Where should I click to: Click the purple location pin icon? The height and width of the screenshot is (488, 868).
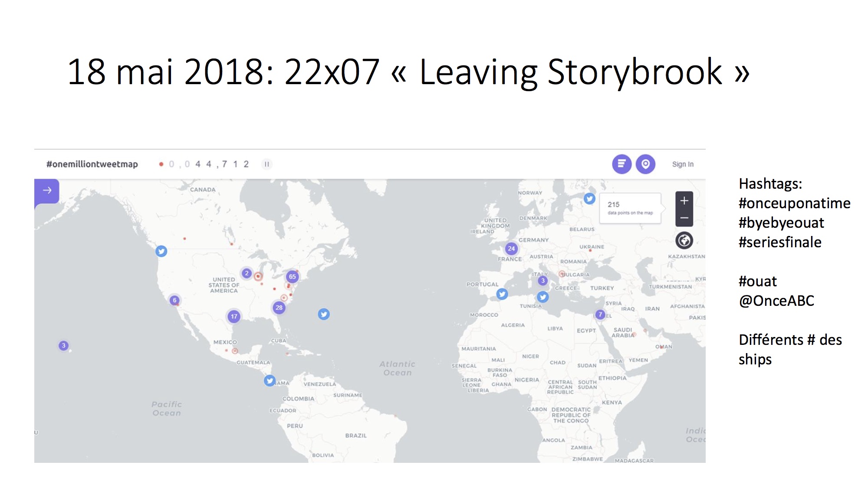[645, 164]
